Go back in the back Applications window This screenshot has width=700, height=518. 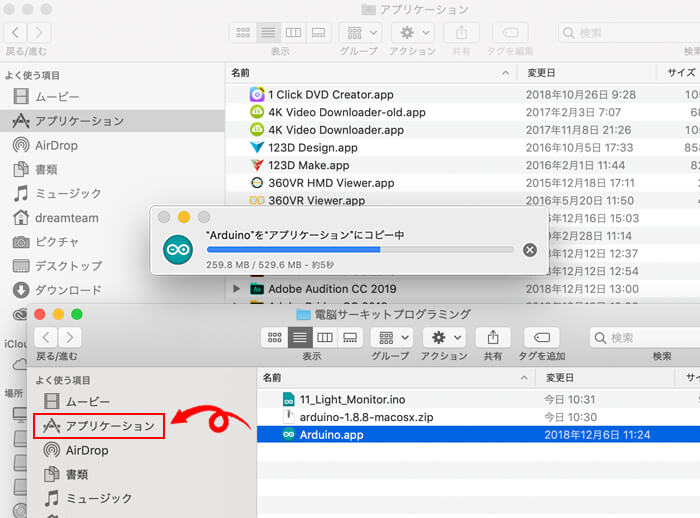point(15,32)
